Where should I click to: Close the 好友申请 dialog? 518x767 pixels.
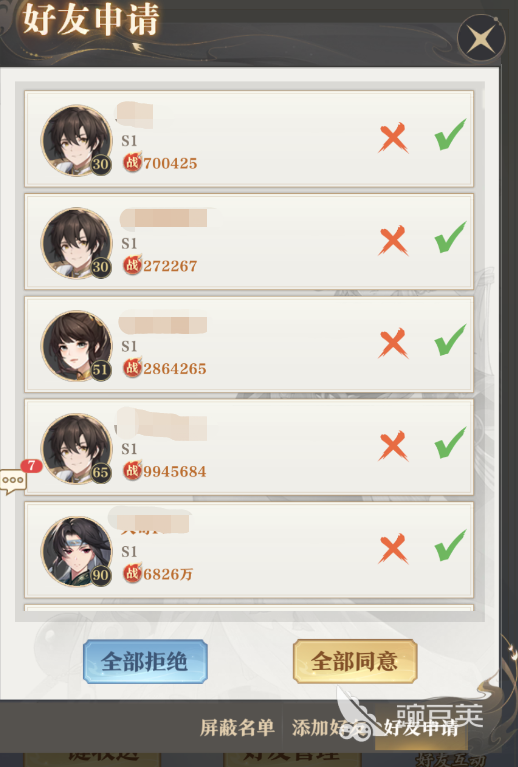pos(481,38)
